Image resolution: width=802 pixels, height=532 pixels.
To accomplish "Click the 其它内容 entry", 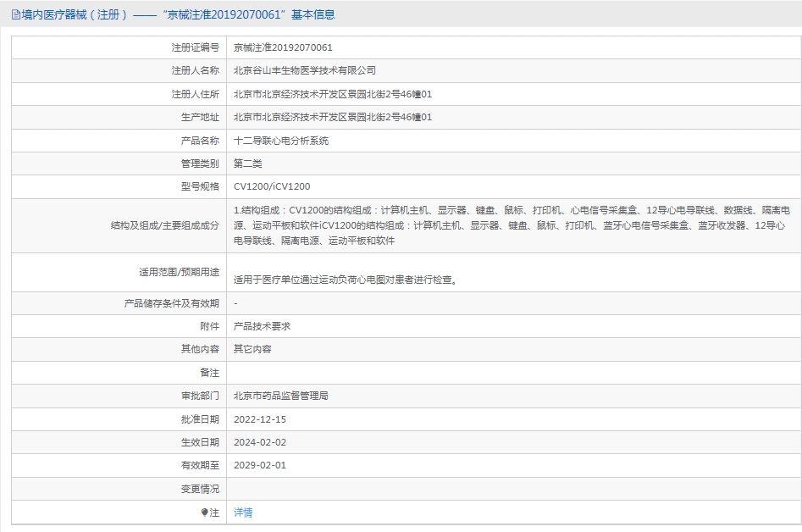I will (252, 349).
